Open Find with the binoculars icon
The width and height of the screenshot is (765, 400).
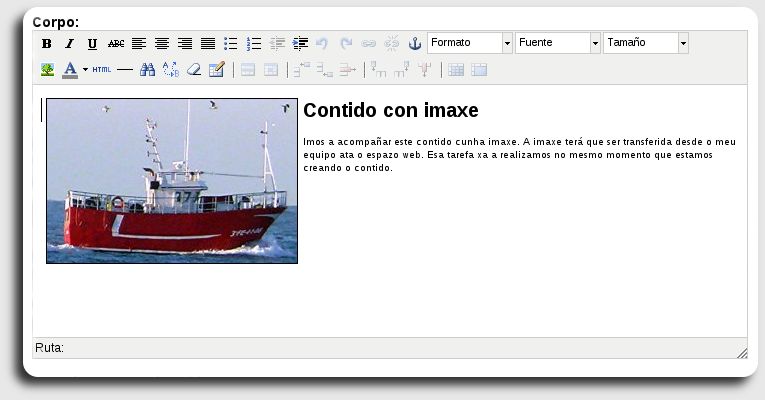coord(147,70)
